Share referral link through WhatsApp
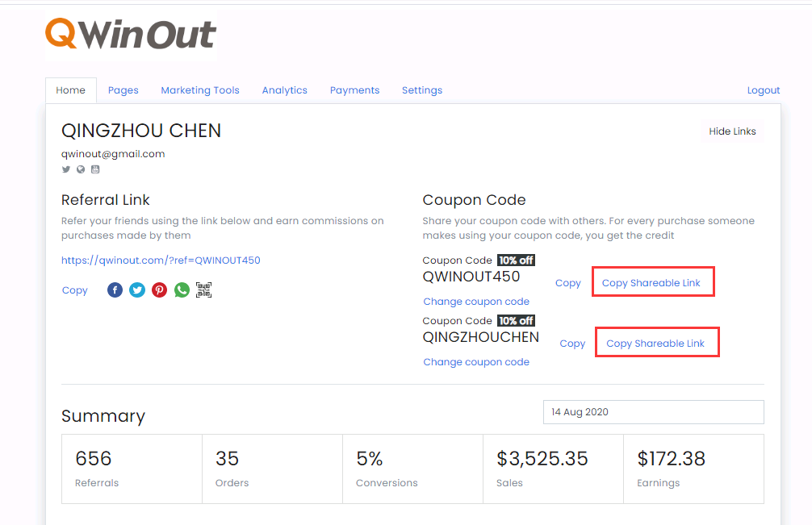Image resolution: width=812 pixels, height=525 pixels. click(182, 290)
